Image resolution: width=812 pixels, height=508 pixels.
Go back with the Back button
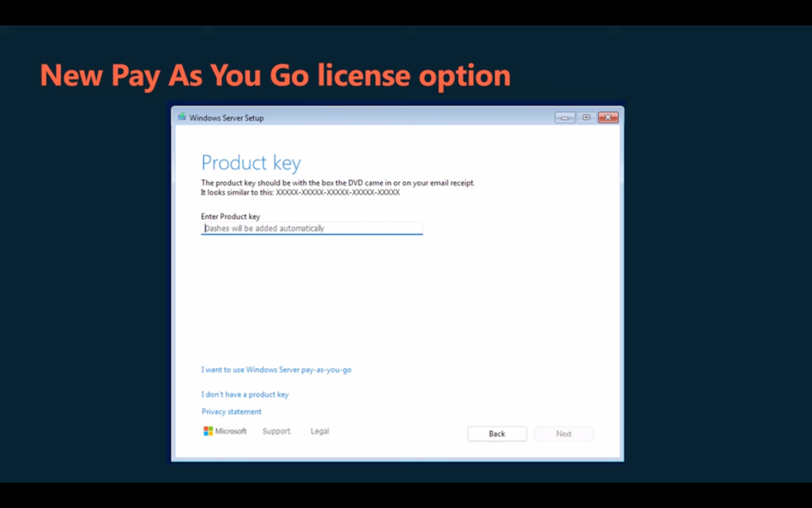click(x=497, y=434)
